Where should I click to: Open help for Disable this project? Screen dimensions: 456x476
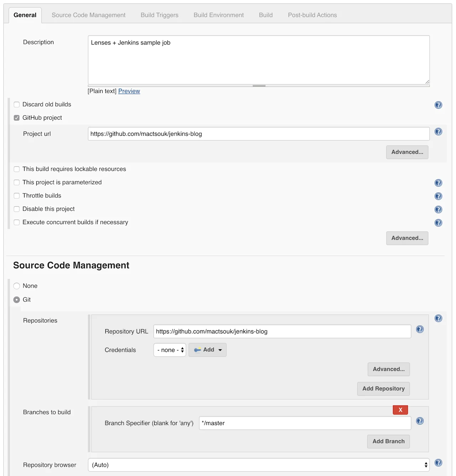438,209
